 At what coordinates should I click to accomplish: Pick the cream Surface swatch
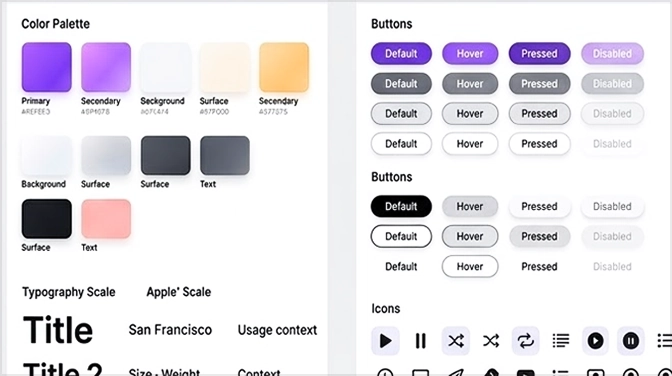pos(225,67)
